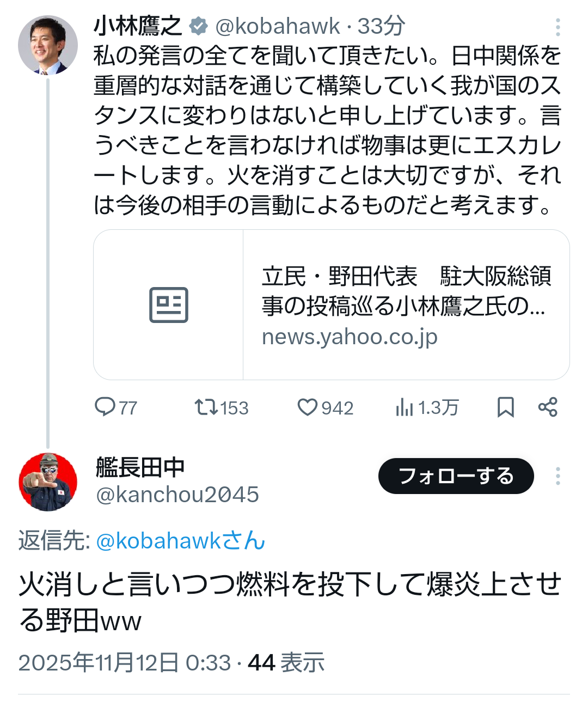
Task: Open the view analytics bar chart icon
Action: pos(405,407)
